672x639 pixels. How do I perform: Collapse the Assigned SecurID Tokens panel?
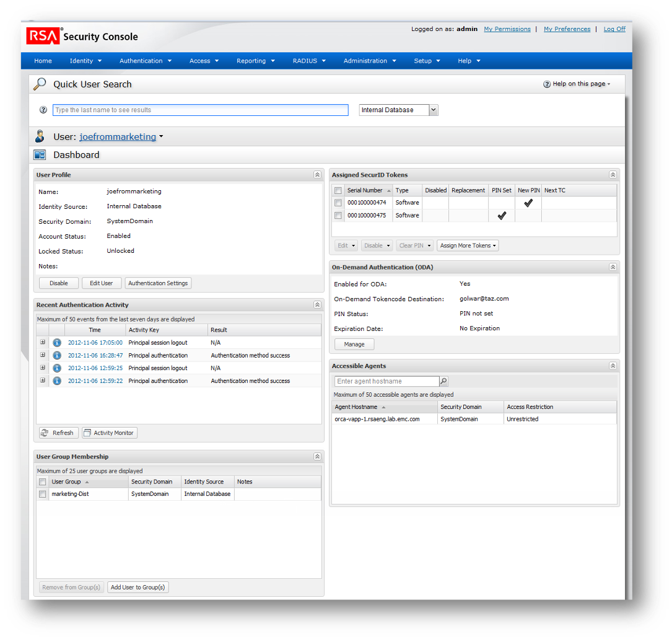(x=613, y=175)
